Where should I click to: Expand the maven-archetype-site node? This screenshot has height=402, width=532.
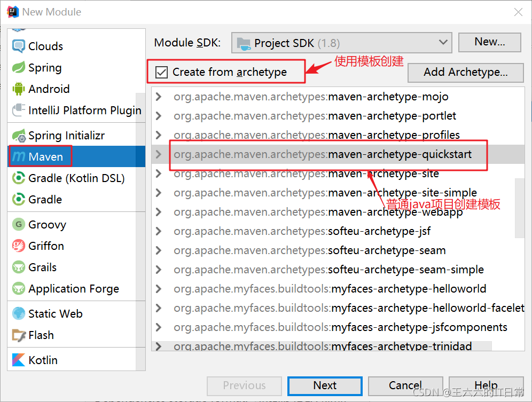tap(158, 174)
